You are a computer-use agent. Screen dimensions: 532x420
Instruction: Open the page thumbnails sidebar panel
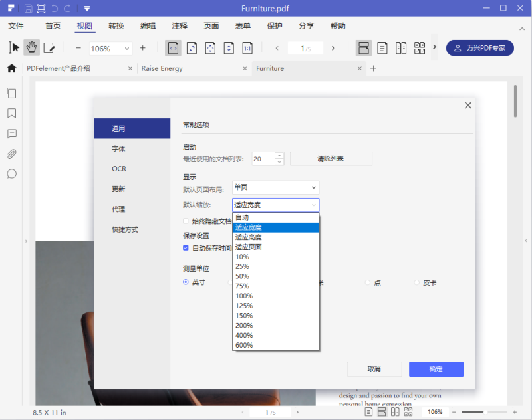11,93
